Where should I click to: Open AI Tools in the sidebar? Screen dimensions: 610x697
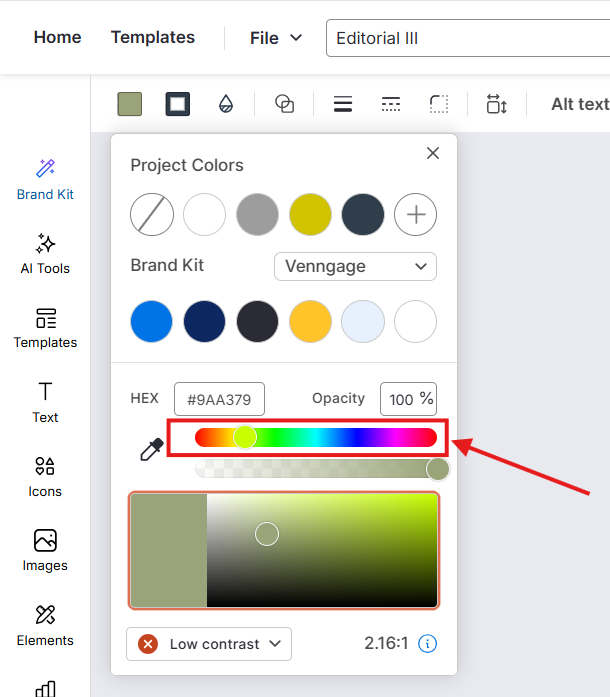click(45, 254)
